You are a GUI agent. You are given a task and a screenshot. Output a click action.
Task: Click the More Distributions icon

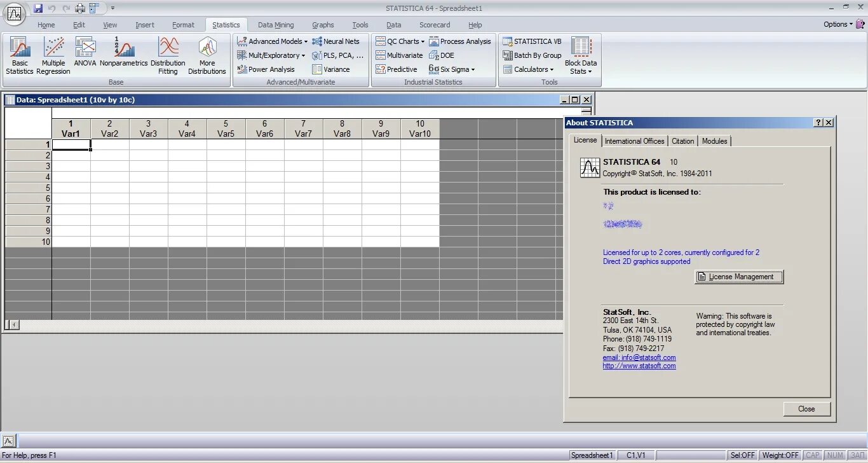pyautogui.click(x=207, y=56)
